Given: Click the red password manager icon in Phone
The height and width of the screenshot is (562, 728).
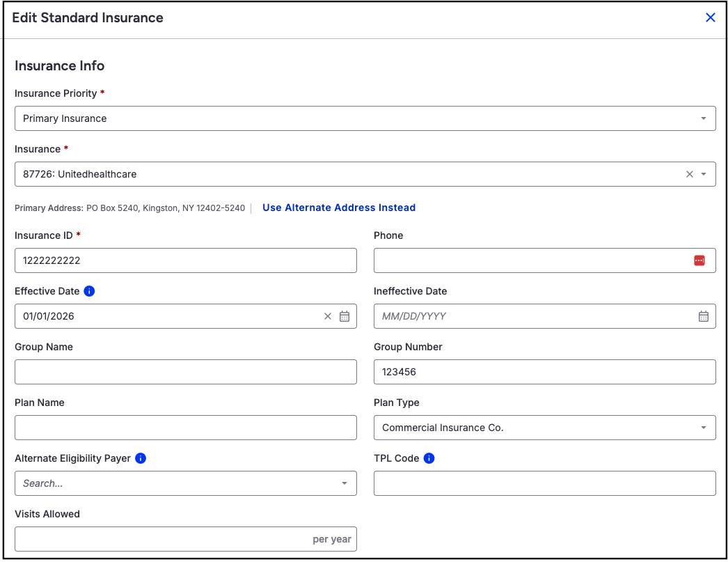Looking at the screenshot, I should click(699, 260).
